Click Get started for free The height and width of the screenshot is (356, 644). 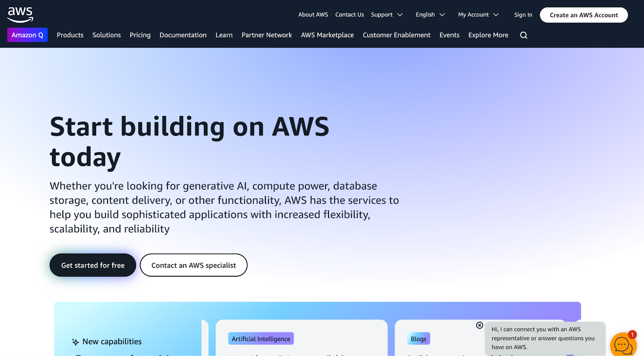[93, 265]
